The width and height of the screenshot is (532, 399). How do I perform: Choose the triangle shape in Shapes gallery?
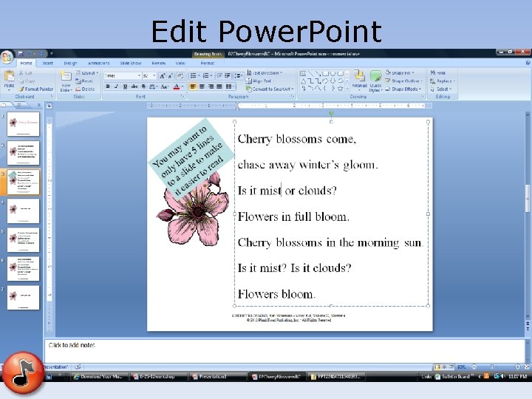coord(304,81)
